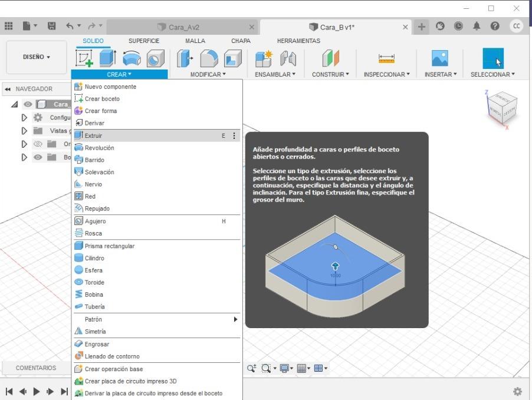Screen dimensions: 532x400
Task: Open the Patrón submenu
Action: click(x=157, y=319)
